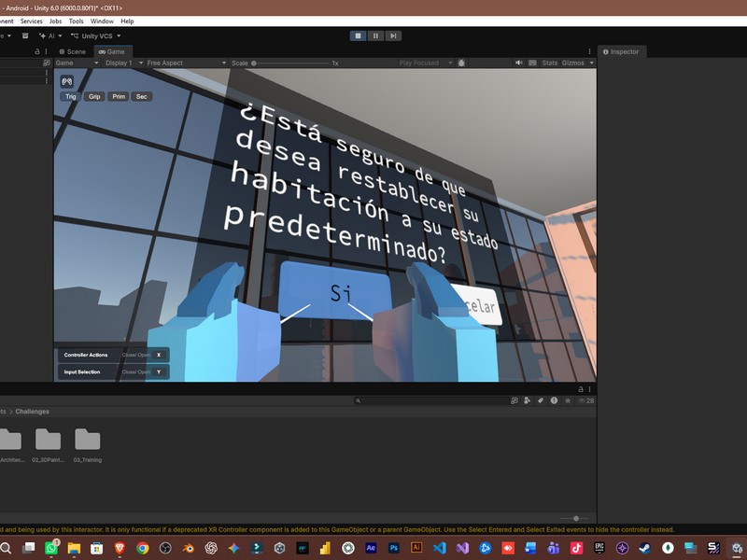The height and width of the screenshot is (560, 747).
Task: Open the Help menu
Action: (127, 21)
